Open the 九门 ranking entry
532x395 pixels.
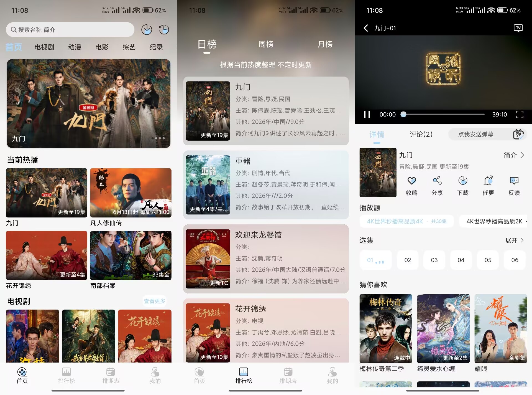[266, 111]
